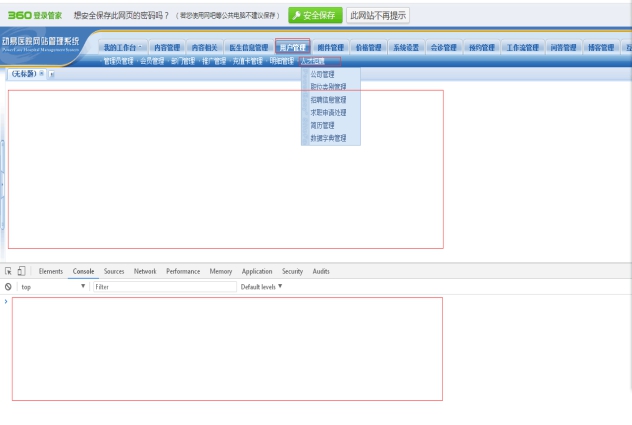Click the clear console icon
This screenshot has width=632, height=425.
click(x=8, y=287)
